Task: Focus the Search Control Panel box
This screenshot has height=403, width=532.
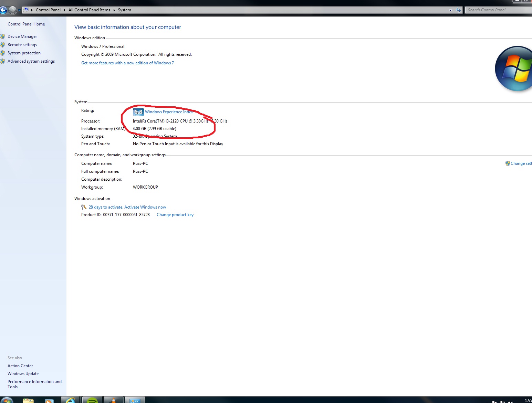Action: point(499,10)
